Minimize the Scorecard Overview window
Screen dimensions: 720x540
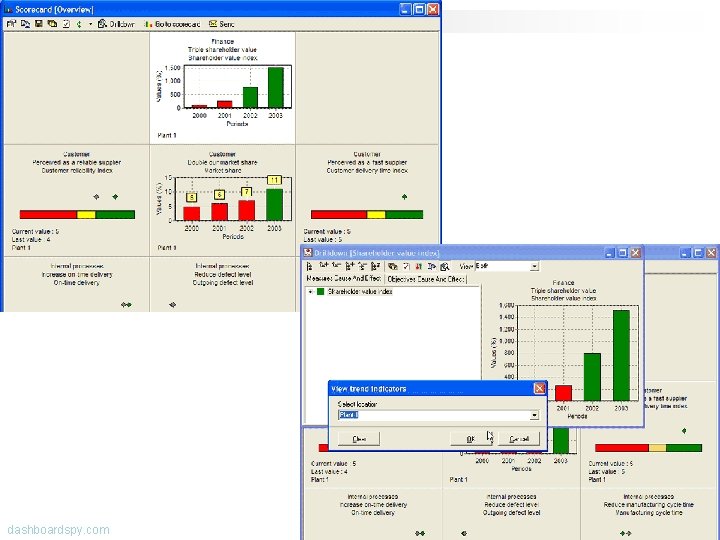405,9
